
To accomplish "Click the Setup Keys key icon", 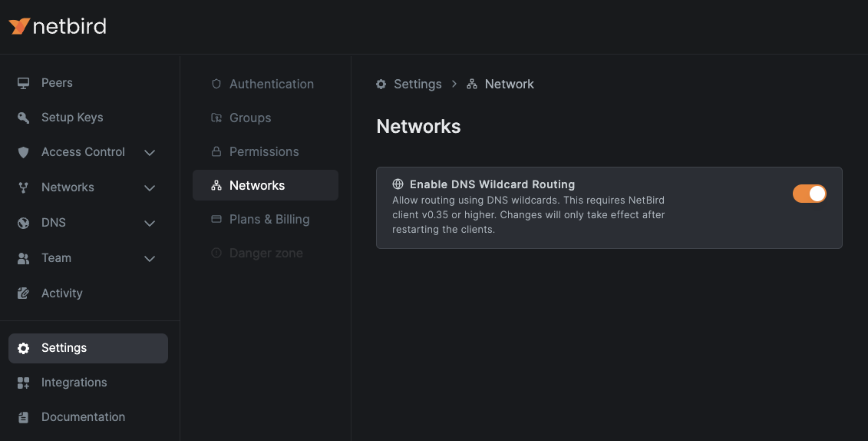I will (23, 118).
